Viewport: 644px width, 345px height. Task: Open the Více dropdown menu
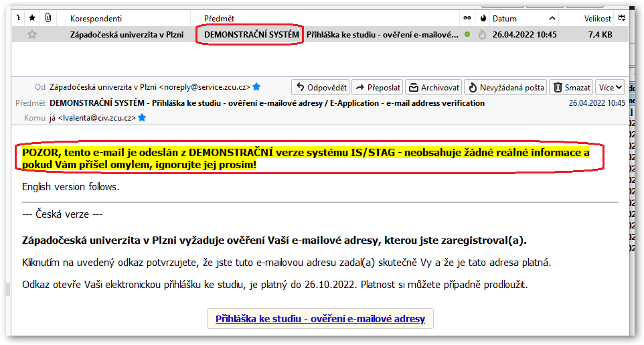coord(610,87)
